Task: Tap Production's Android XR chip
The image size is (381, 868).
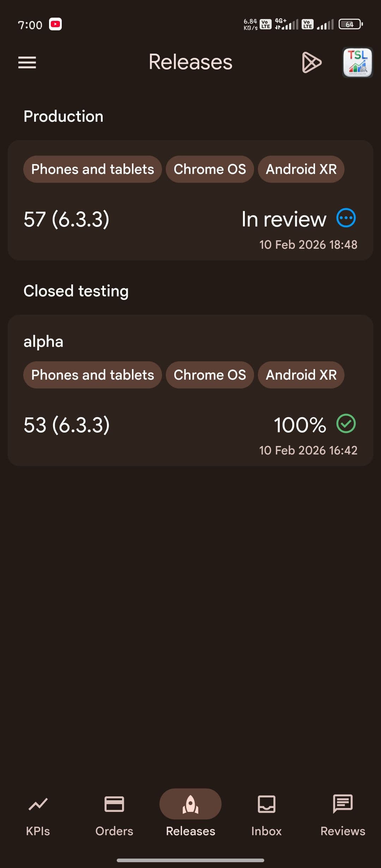Action: point(301,169)
